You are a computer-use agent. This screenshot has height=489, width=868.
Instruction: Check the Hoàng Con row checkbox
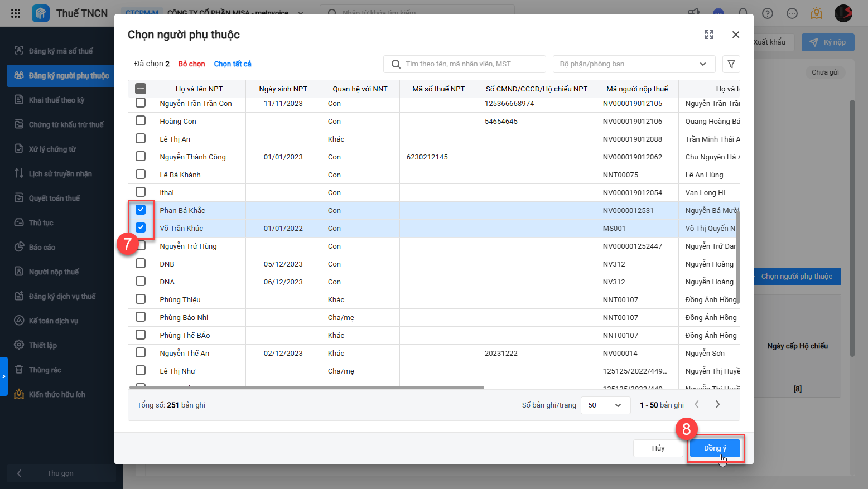click(x=141, y=121)
